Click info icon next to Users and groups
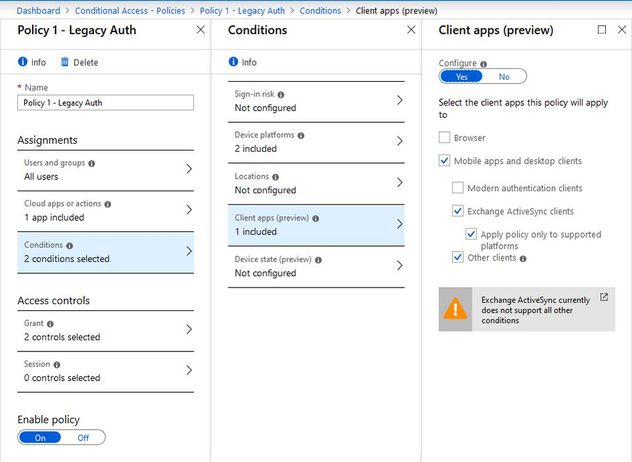The height and width of the screenshot is (462, 632). 92,163
